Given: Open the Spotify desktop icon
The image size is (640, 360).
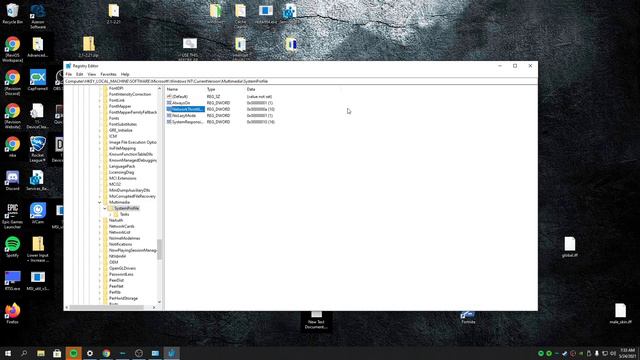Looking at the screenshot, I should coord(12,247).
